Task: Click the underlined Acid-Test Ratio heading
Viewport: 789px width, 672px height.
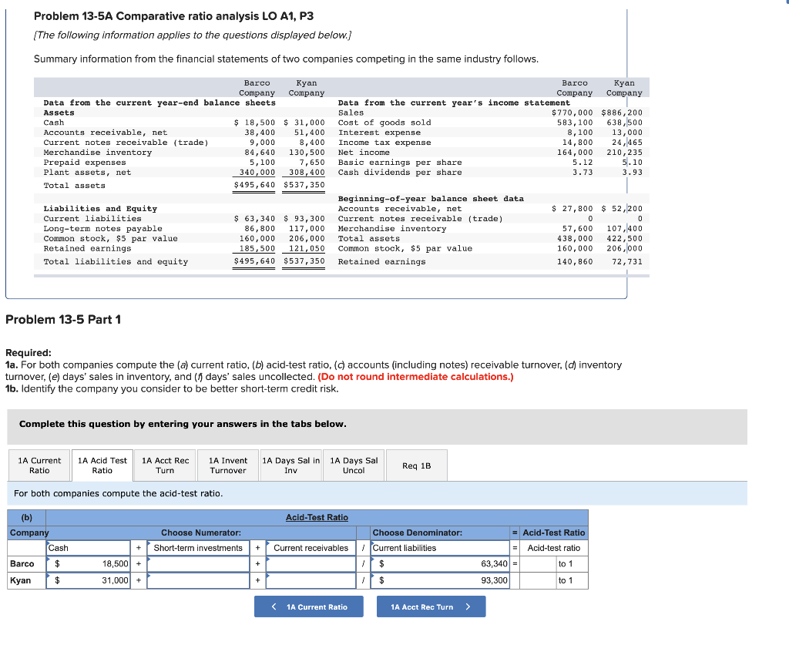Action: coord(318,517)
